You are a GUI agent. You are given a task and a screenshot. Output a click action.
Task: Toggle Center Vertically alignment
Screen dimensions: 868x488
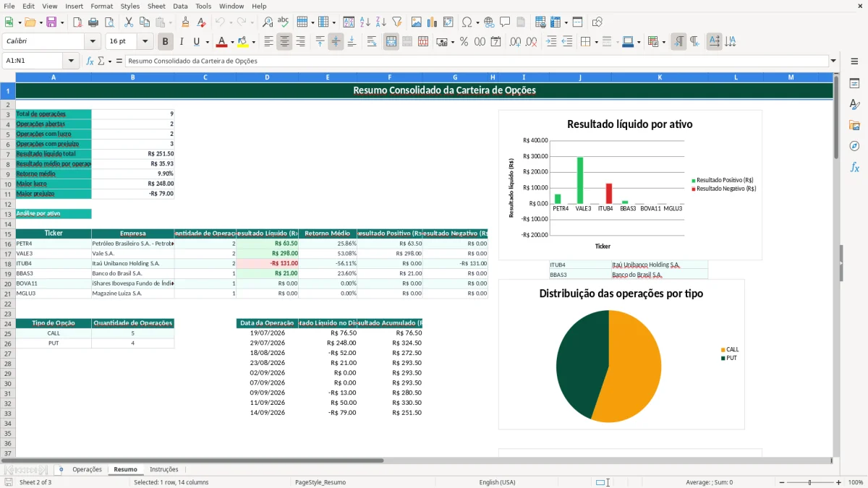(x=336, y=42)
